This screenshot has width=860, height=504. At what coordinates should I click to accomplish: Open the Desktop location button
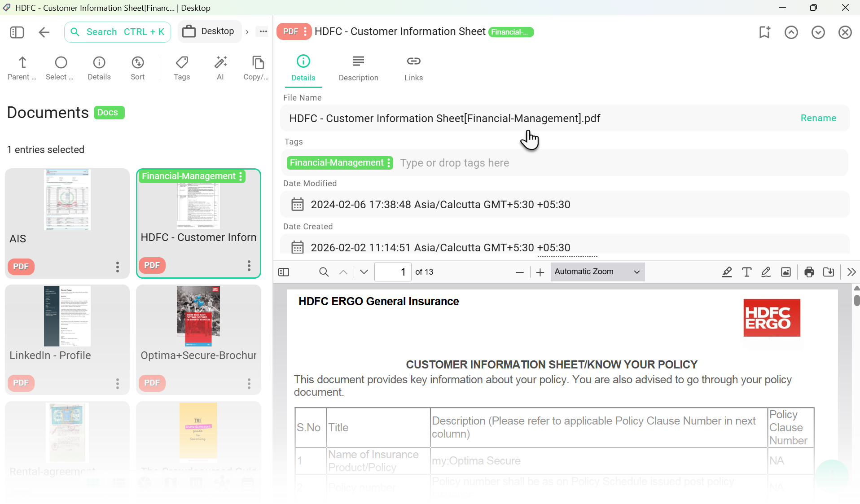[209, 31]
